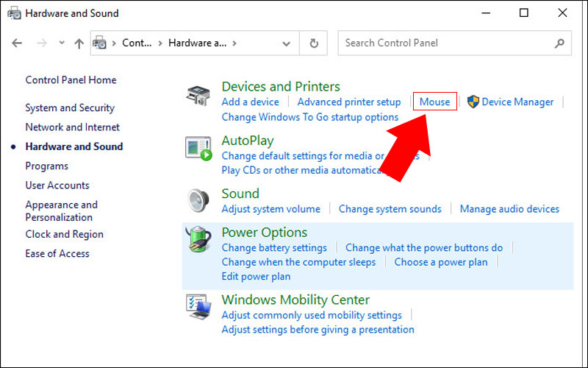Go up one level with the up arrow

click(79, 43)
